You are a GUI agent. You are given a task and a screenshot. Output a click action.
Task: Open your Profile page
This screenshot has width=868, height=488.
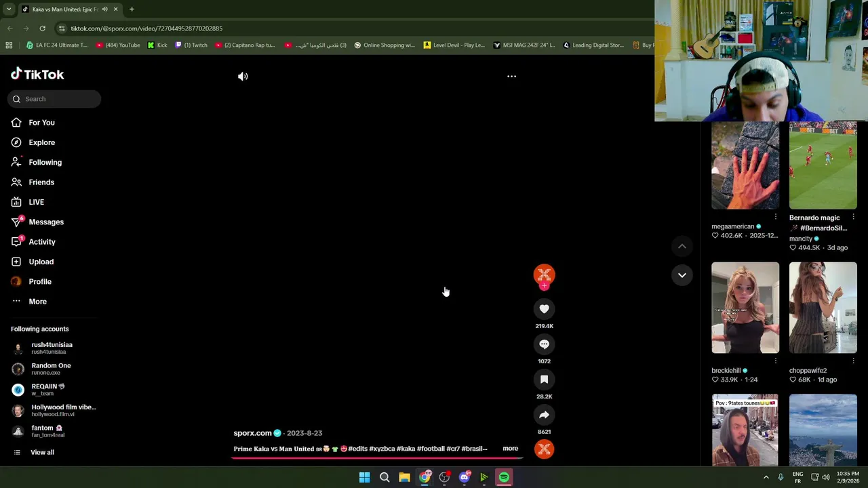40,282
